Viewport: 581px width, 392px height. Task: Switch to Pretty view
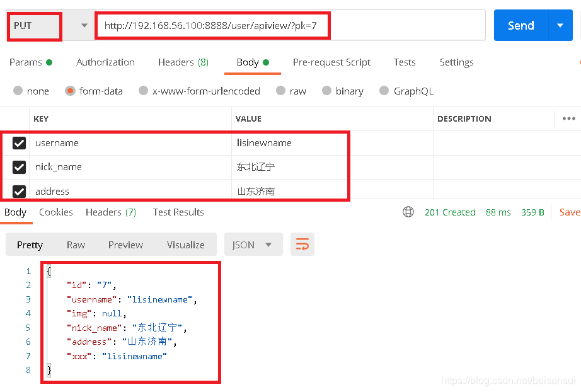[x=30, y=245]
